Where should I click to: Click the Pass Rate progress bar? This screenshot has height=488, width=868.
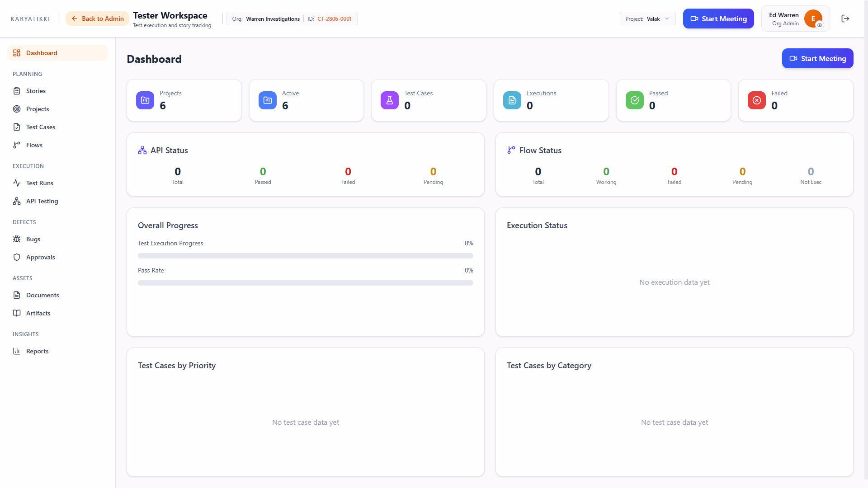click(x=306, y=283)
